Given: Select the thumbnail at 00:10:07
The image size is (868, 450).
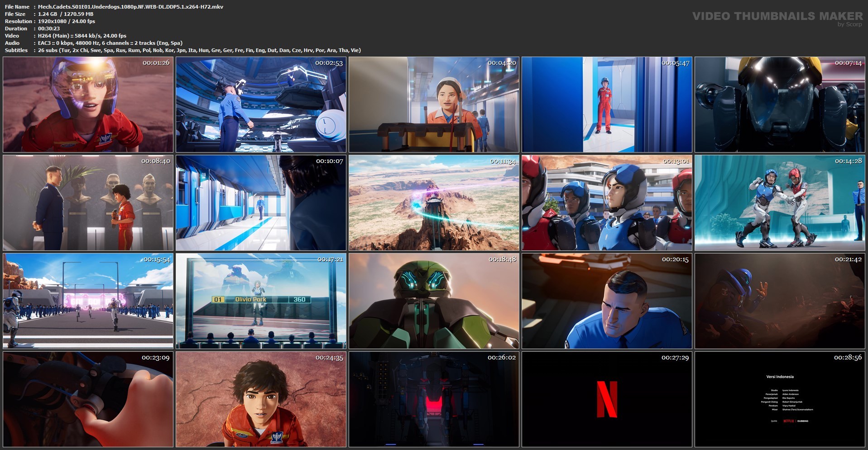Looking at the screenshot, I should coord(261,203).
